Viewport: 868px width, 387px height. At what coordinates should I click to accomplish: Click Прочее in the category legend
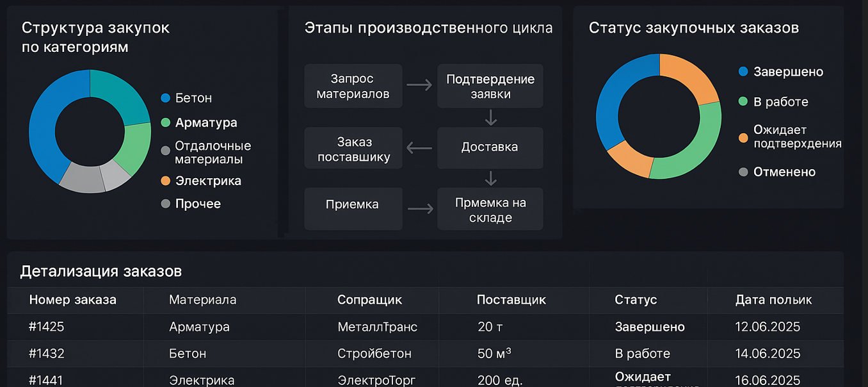click(198, 204)
